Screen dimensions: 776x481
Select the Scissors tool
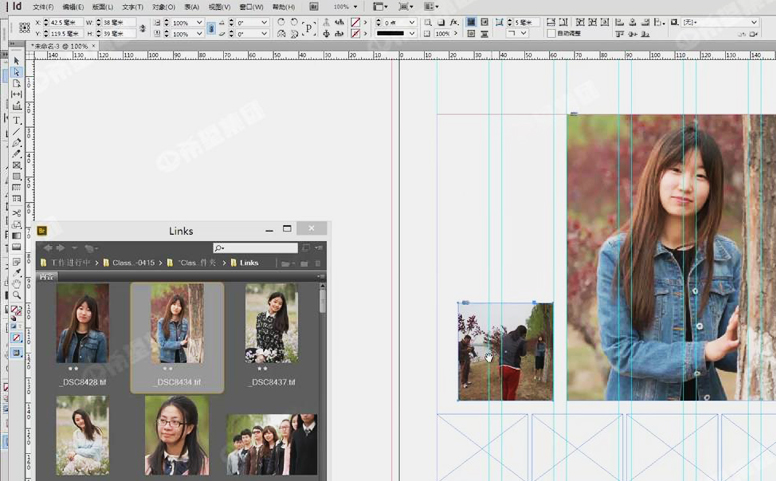click(17, 213)
